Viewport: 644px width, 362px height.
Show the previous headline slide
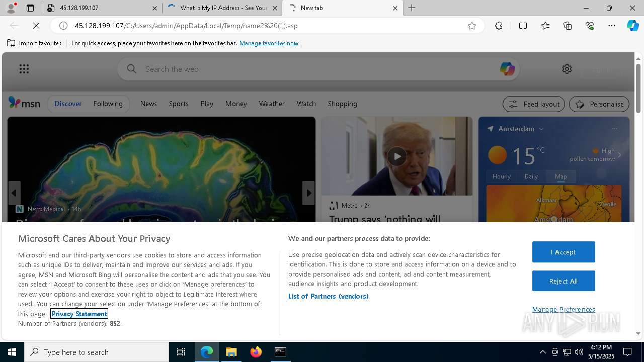(14, 193)
